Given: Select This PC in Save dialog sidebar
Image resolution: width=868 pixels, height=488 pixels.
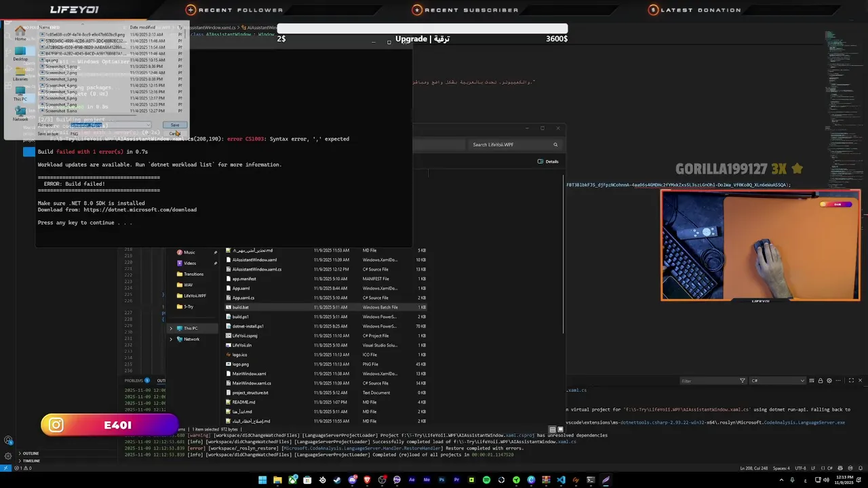Looking at the screenshot, I should tap(20, 93).
